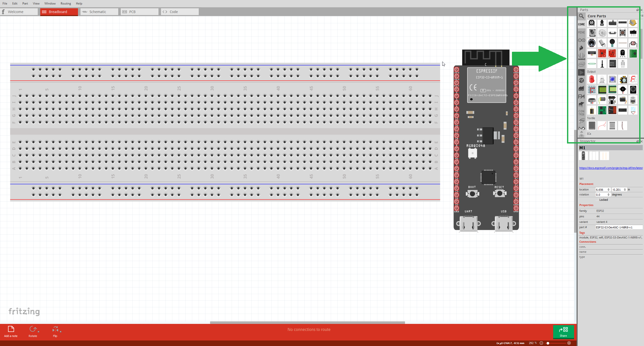Image resolution: width=644 pixels, height=346 pixels.
Task: Select the M1 breadboard view thumbnail
Action: pyautogui.click(x=583, y=156)
